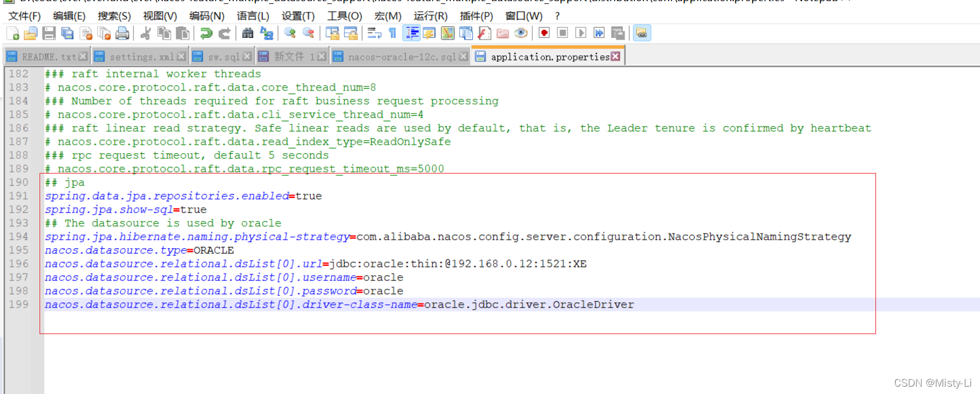The image size is (980, 394).
Task: Open the 文件(F) menu
Action: 25,16
